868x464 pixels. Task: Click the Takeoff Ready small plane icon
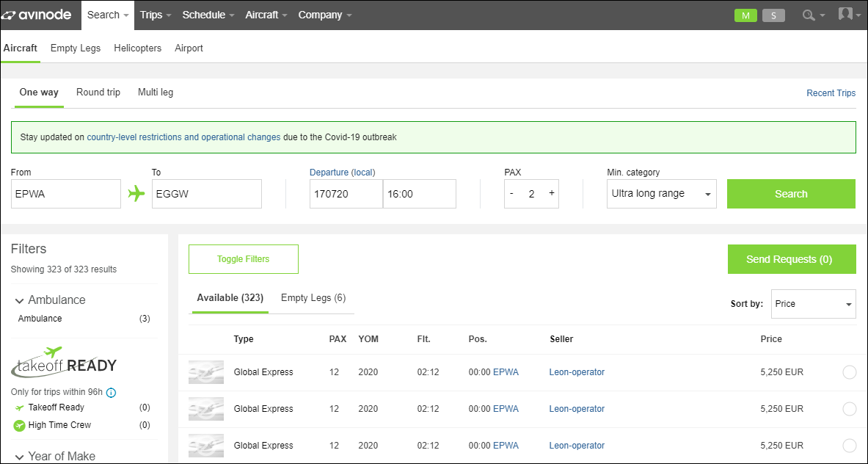click(x=19, y=408)
